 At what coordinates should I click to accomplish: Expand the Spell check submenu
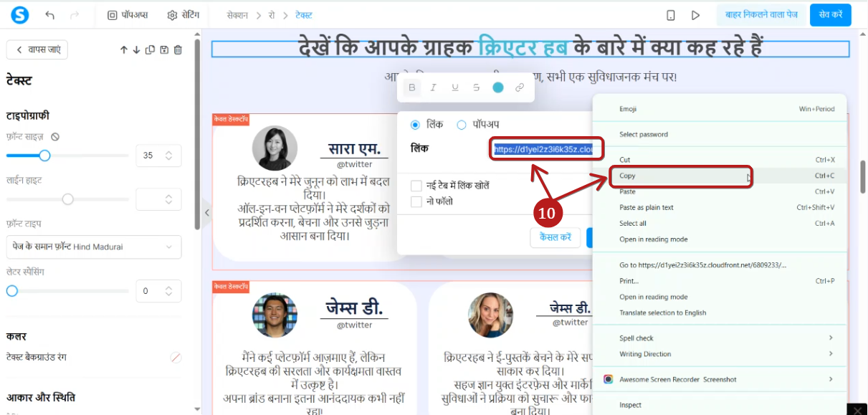coord(720,338)
